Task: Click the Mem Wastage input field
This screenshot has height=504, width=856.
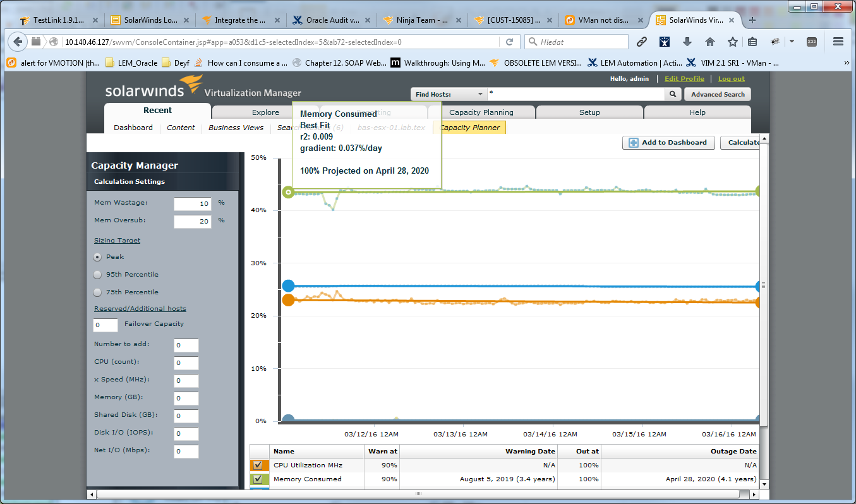Action: pos(193,204)
